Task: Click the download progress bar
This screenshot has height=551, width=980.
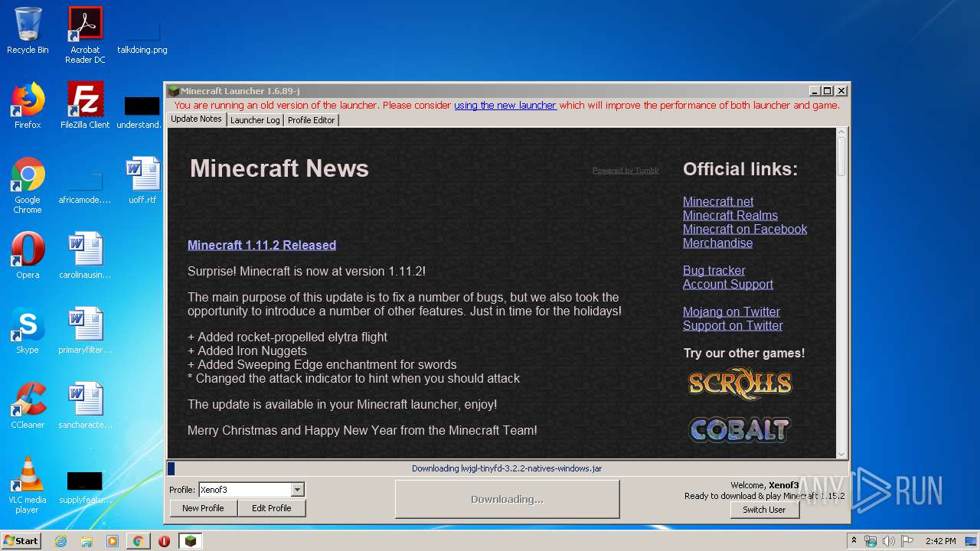Action: 507,468
